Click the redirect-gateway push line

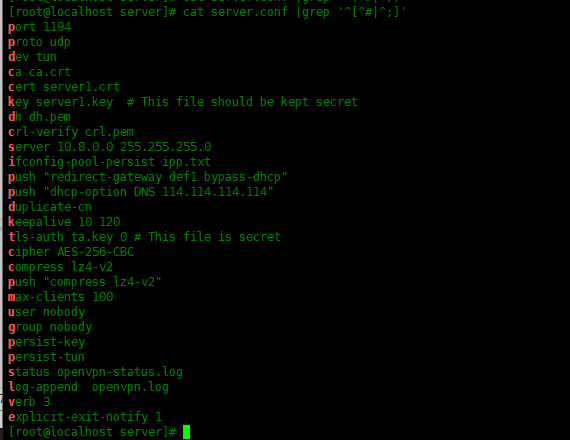pos(148,177)
